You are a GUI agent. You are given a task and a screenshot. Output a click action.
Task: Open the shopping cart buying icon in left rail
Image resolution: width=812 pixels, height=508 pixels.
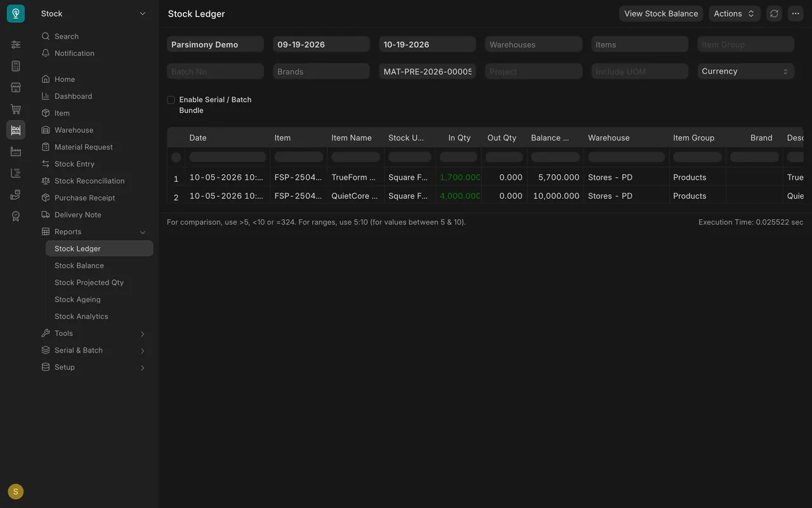coord(16,109)
